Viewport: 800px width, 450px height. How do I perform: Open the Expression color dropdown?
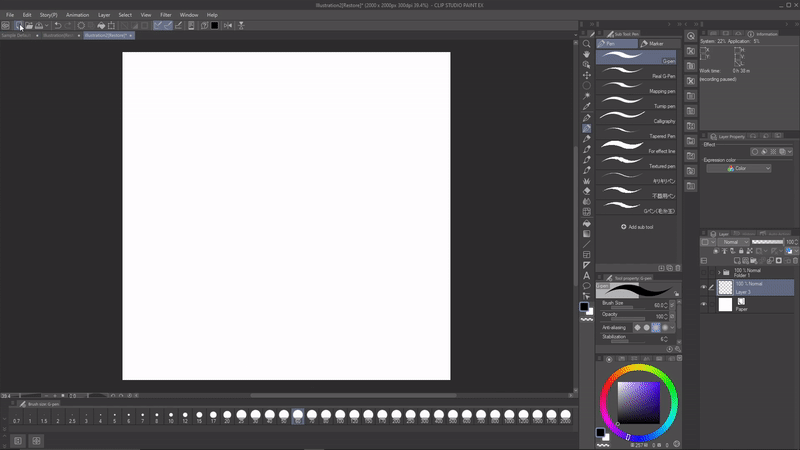739,168
